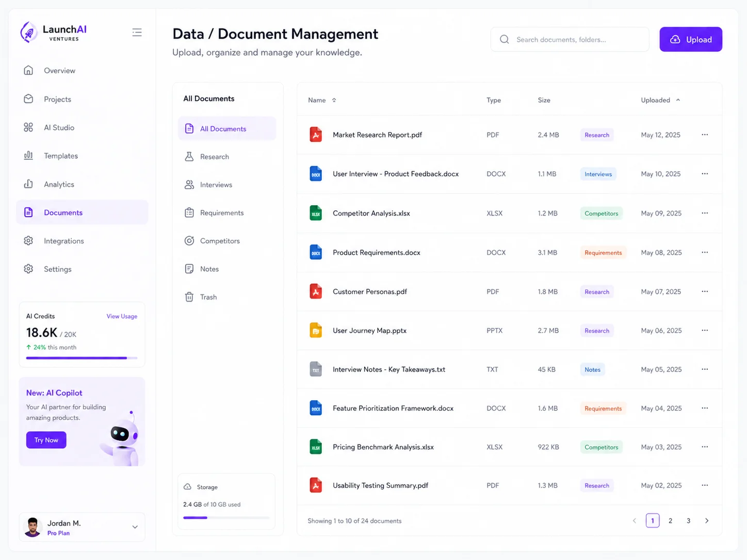Click Jordan M. profile avatar
The width and height of the screenshot is (747, 560).
(33, 527)
